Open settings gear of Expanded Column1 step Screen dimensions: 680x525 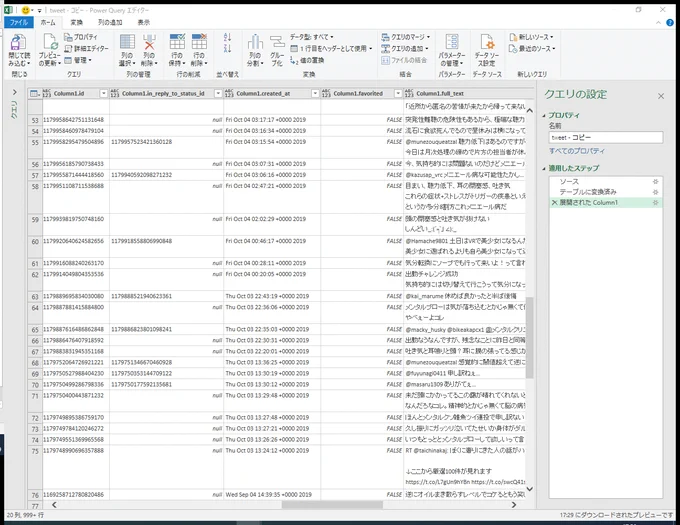click(655, 202)
